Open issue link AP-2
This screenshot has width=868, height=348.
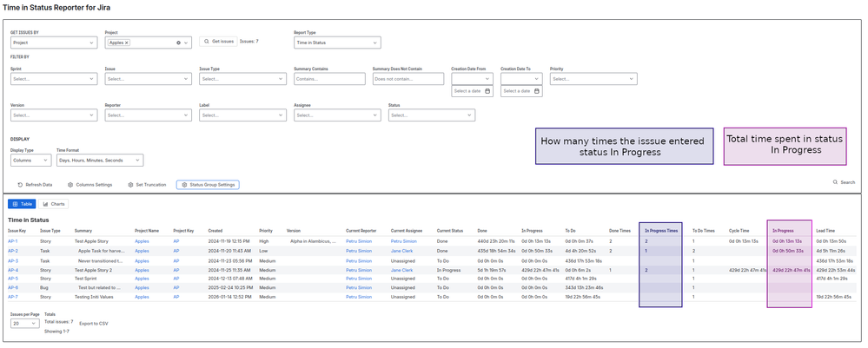pos(13,251)
